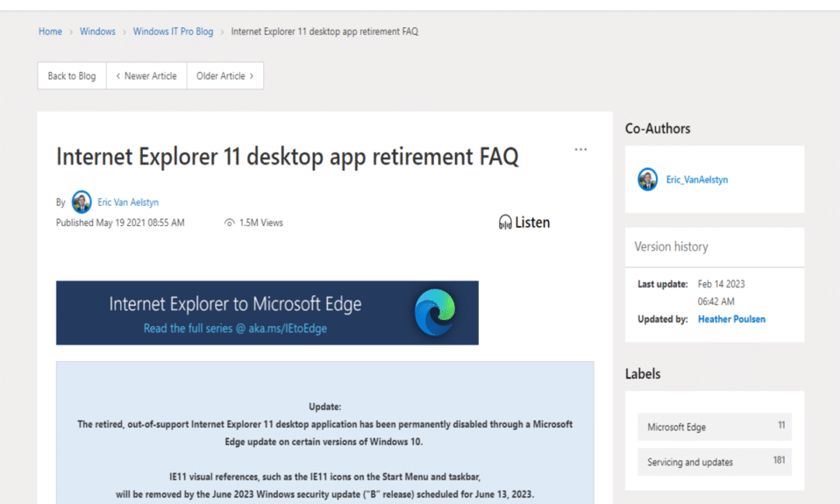
Task: Open Eric_VanAelstyn co-author link
Action: coord(697,180)
